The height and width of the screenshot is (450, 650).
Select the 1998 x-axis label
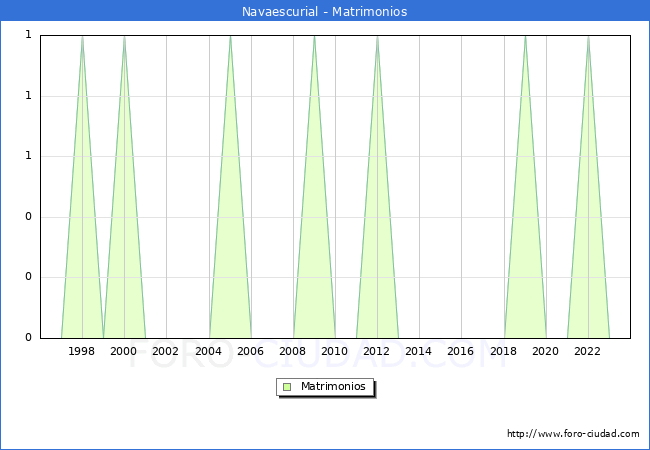(x=82, y=351)
